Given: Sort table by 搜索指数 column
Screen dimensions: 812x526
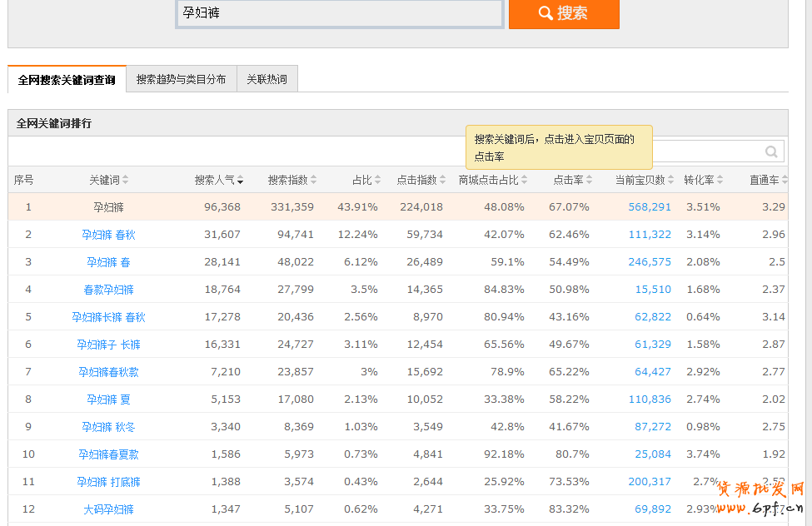Looking at the screenshot, I should click(291, 180).
